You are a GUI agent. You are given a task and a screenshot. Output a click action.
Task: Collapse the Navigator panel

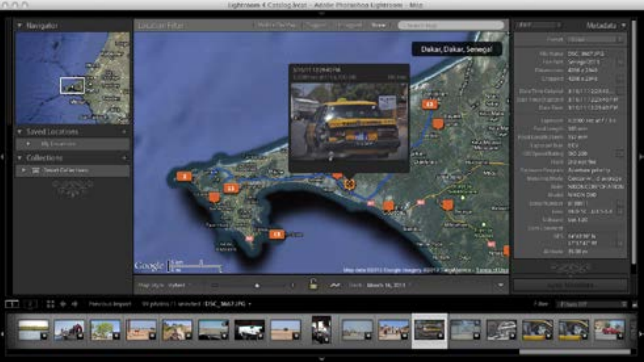20,26
